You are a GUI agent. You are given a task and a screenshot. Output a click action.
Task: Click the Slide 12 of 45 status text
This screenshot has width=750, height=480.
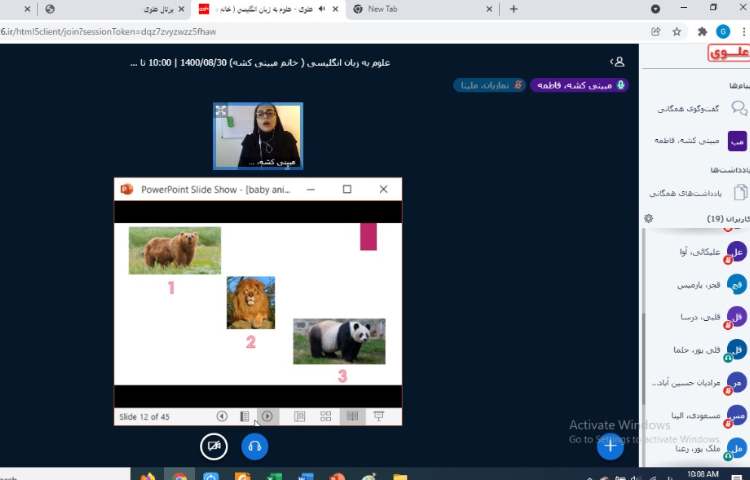click(144, 417)
